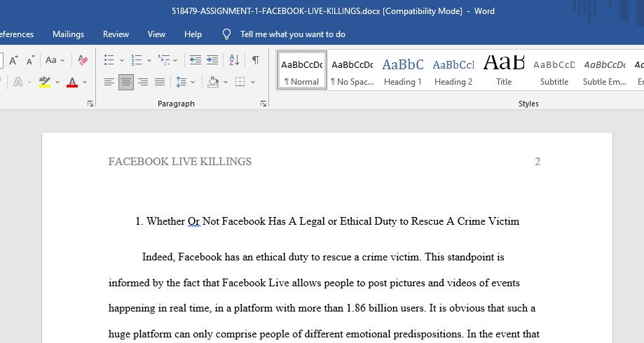Justify paragraph text
The image size is (644, 343).
159,82
